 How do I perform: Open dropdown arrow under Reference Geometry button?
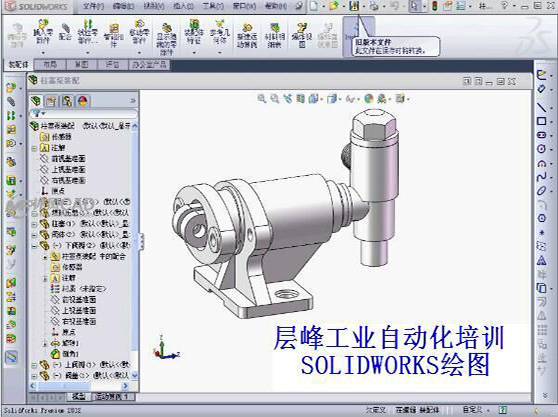[220, 53]
